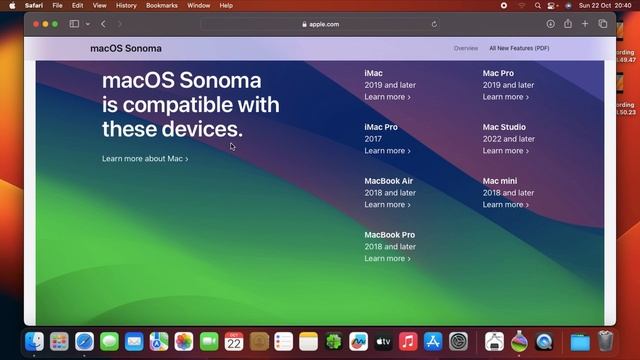Go forward with the forward arrow
Image resolution: width=640 pixels, height=360 pixels.
[x=120, y=24]
